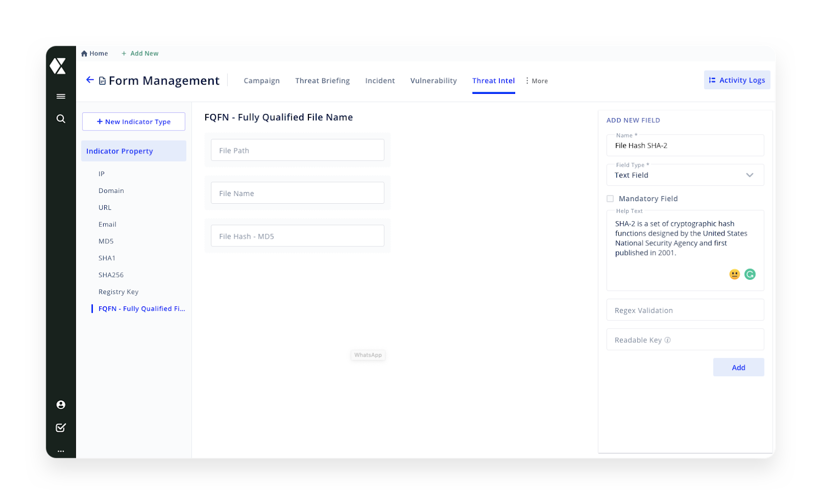Select the Indicator Property section
This screenshot has width=821, height=504.
click(133, 151)
